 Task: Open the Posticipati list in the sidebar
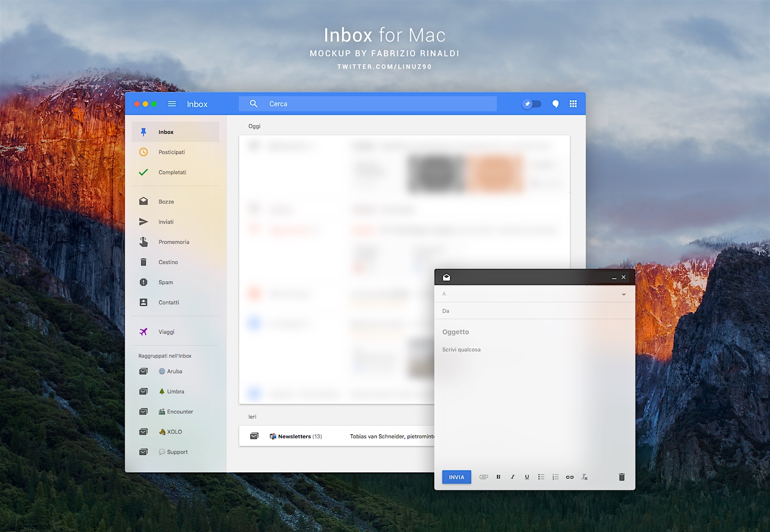coord(176,152)
